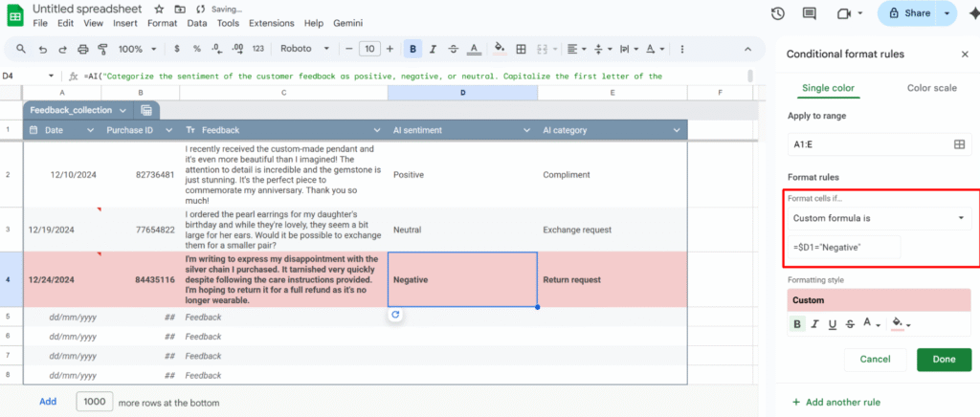This screenshot has width=980, height=417.
Task: Click the custom formula input field
Action: point(843,248)
